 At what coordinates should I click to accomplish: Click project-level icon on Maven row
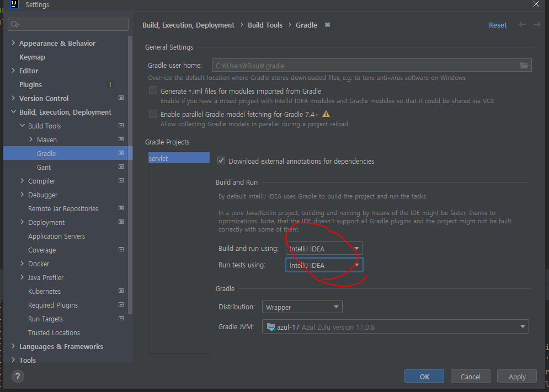click(x=121, y=139)
